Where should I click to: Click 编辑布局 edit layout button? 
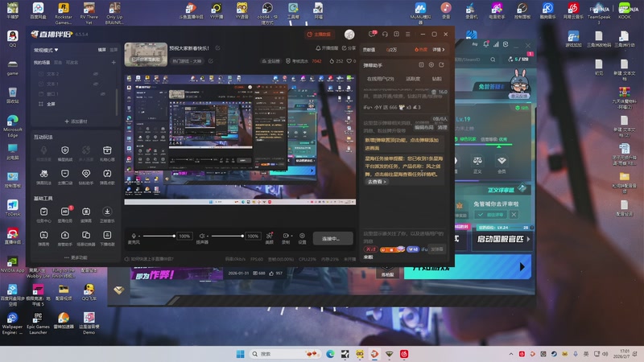[424, 127]
